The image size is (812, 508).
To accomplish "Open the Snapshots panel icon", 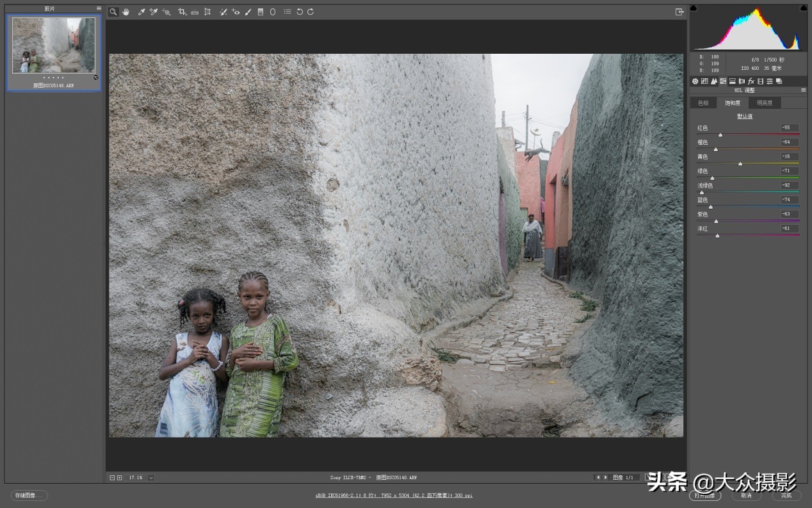I will coord(779,81).
